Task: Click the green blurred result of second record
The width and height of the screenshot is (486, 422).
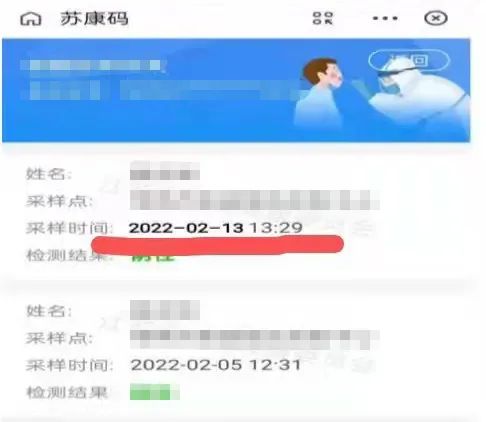Action: 155,392
